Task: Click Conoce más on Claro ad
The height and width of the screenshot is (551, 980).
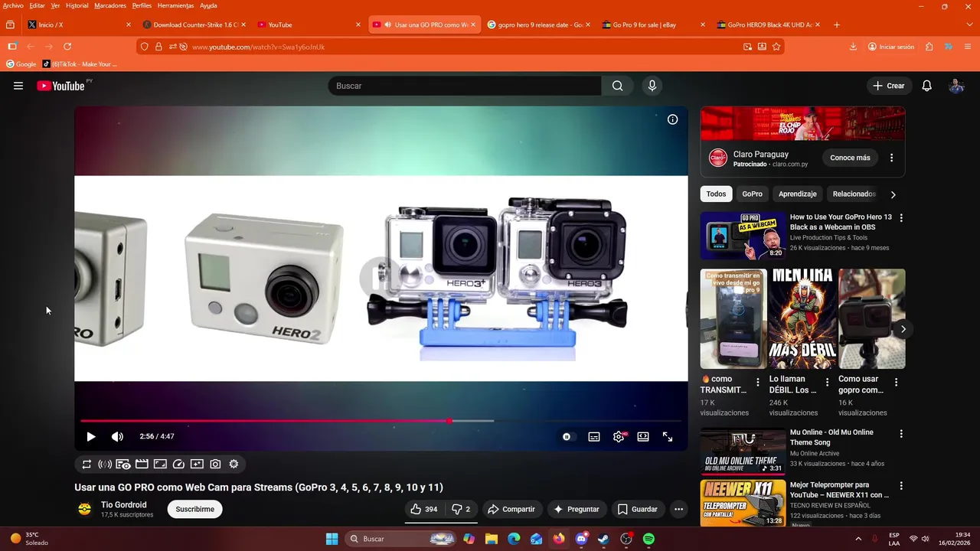Action: click(x=850, y=158)
